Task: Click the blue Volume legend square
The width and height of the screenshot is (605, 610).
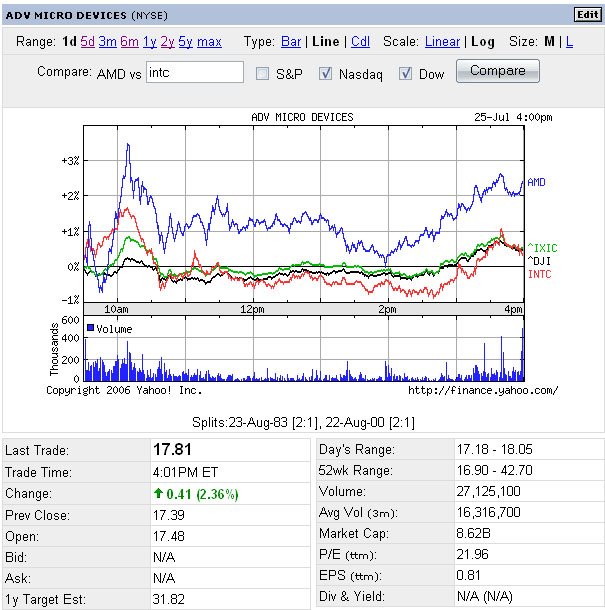Action: pyautogui.click(x=90, y=328)
